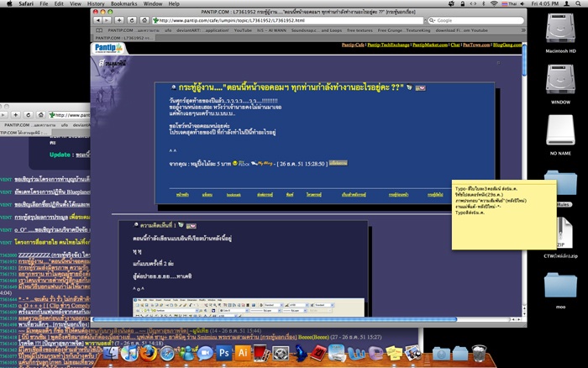Launch Illustrator from the Dock
The width and height of the screenshot is (588, 368).
coord(243,353)
